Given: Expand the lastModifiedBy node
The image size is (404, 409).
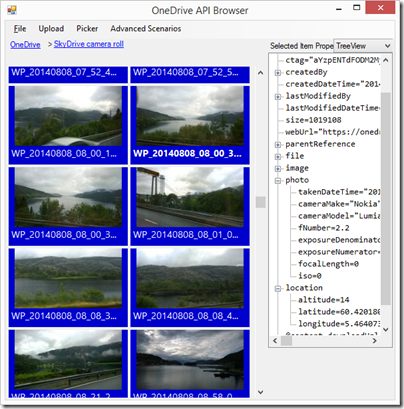Looking at the screenshot, I should [277, 97].
